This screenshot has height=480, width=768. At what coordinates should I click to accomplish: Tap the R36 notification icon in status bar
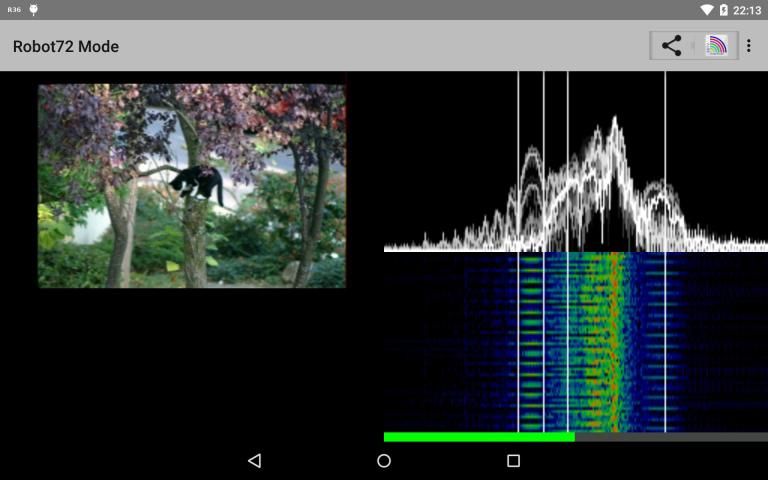click(13, 10)
